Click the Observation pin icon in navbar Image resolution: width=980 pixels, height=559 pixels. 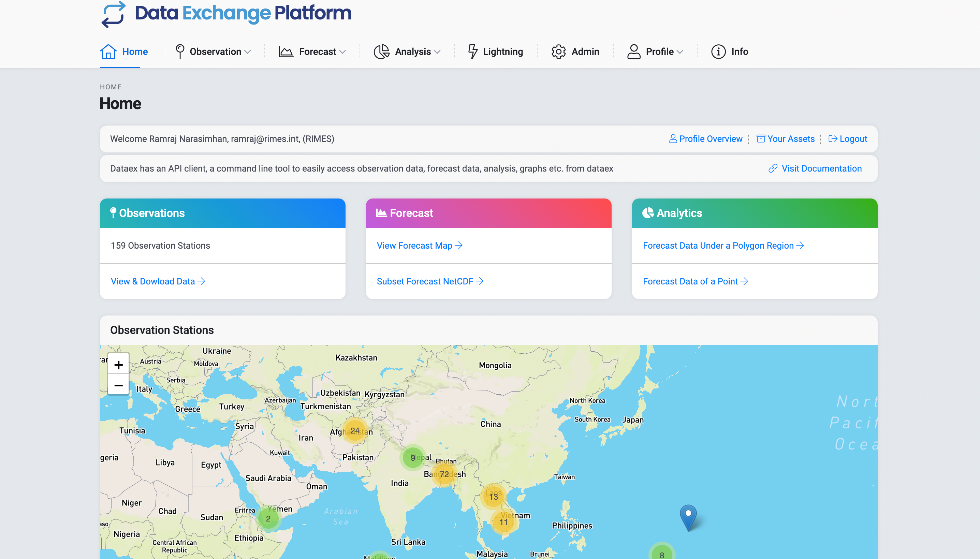(x=180, y=52)
